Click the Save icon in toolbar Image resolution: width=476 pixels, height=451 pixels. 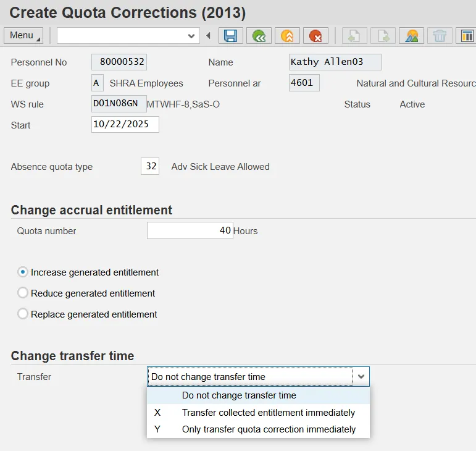[x=230, y=36]
